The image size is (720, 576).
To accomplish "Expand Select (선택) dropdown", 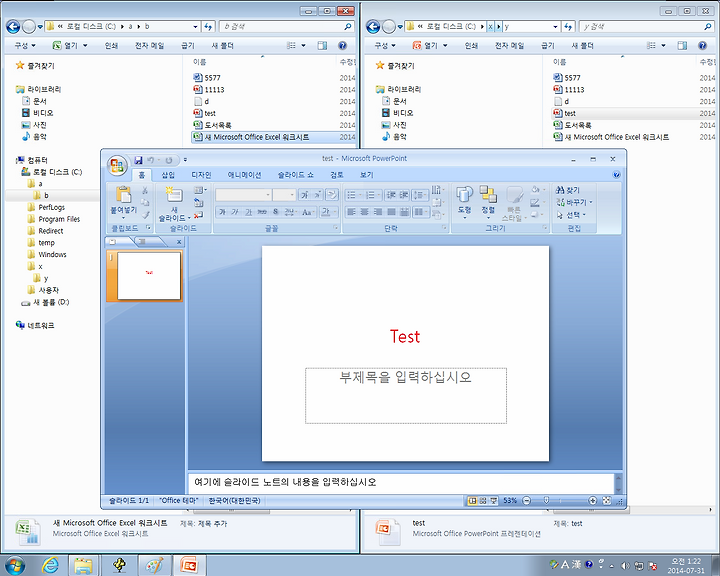I will (584, 215).
